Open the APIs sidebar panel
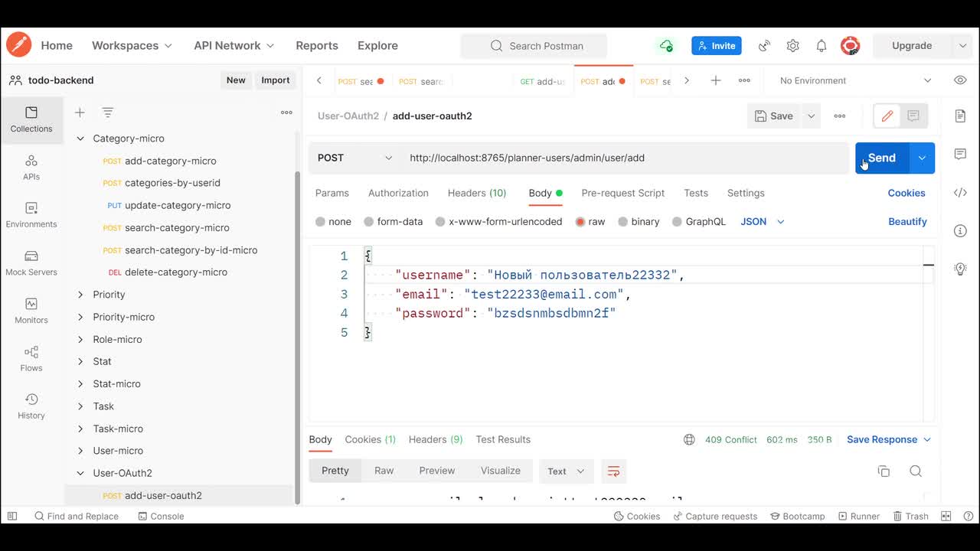This screenshot has height=551, width=980. tap(31, 168)
